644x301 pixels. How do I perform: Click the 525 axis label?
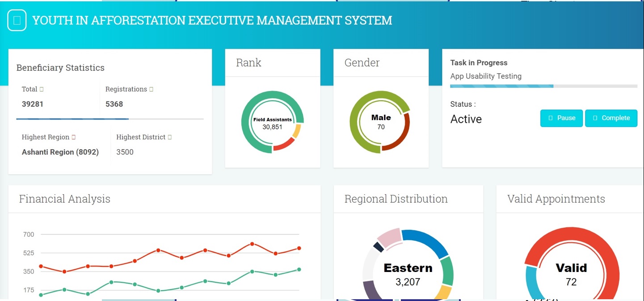pyautogui.click(x=29, y=253)
